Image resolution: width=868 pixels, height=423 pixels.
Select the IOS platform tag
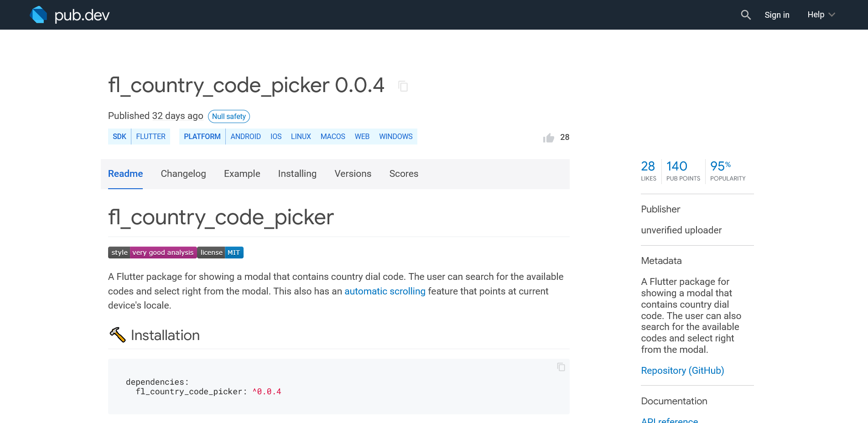[276, 136]
